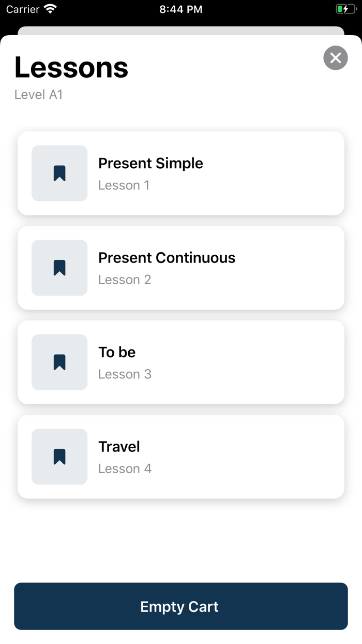Tap the battery indicator in status bar
Viewport: 362px width, 644px height.
345,8
